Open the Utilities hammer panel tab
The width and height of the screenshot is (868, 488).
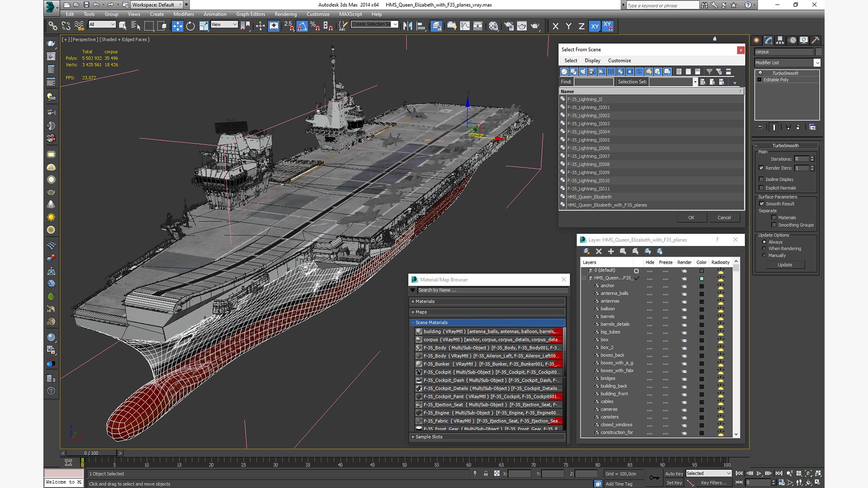point(816,40)
